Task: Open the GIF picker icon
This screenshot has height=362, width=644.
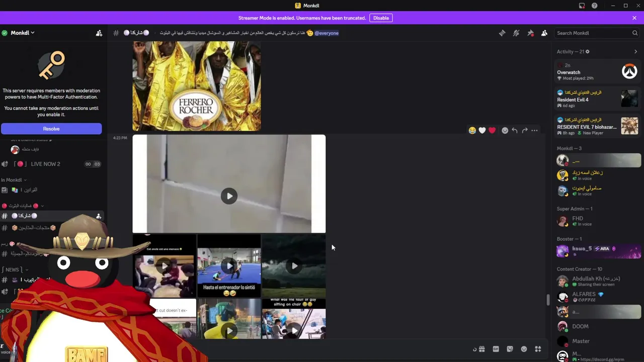Action: point(496,349)
